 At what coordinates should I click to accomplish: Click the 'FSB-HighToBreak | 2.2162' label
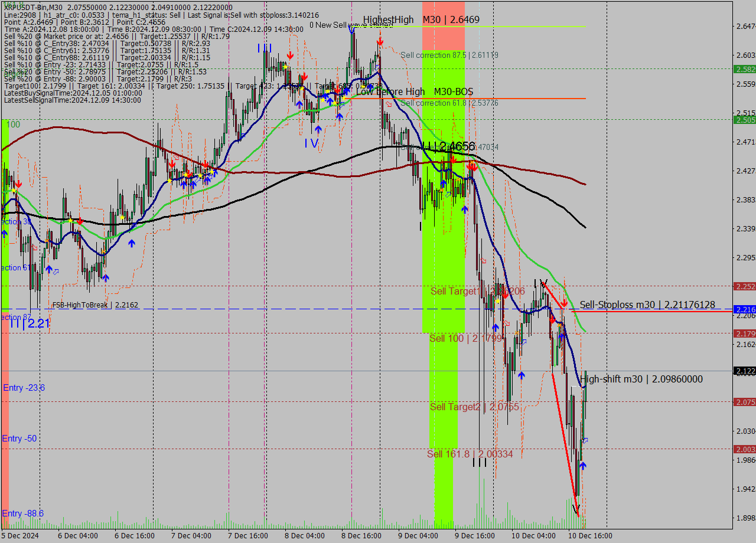[96, 305]
